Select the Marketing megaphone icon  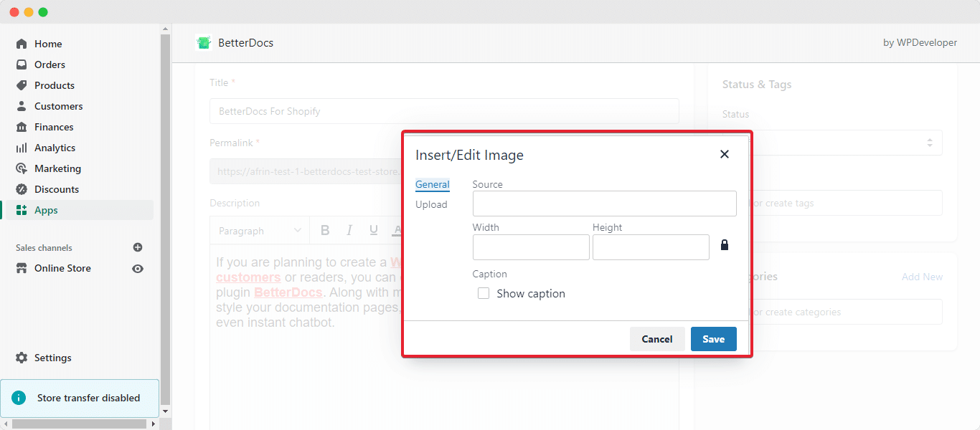[22, 168]
